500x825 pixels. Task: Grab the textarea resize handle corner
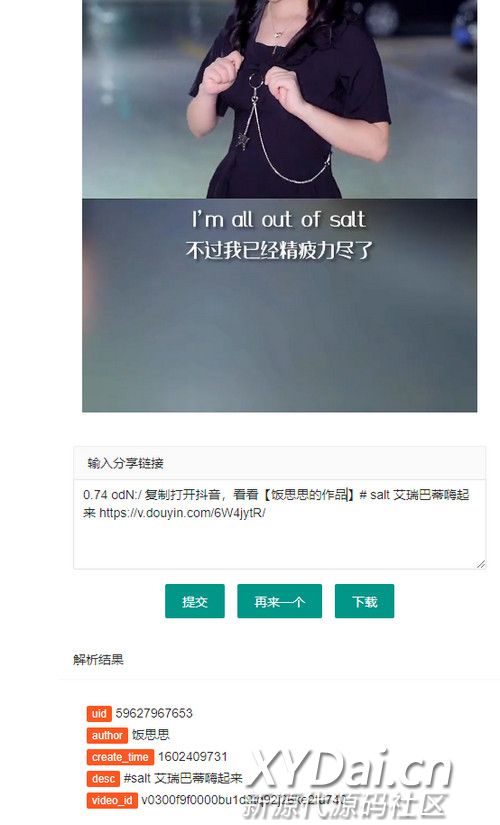[x=481, y=564]
